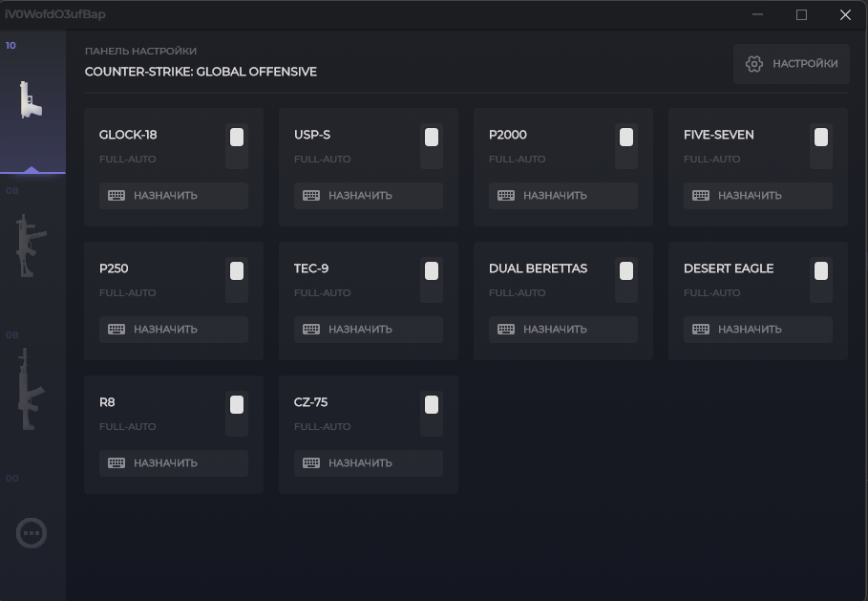Click the window title iV0WofdO3ufBap
The height and width of the screenshot is (601, 868).
point(54,14)
